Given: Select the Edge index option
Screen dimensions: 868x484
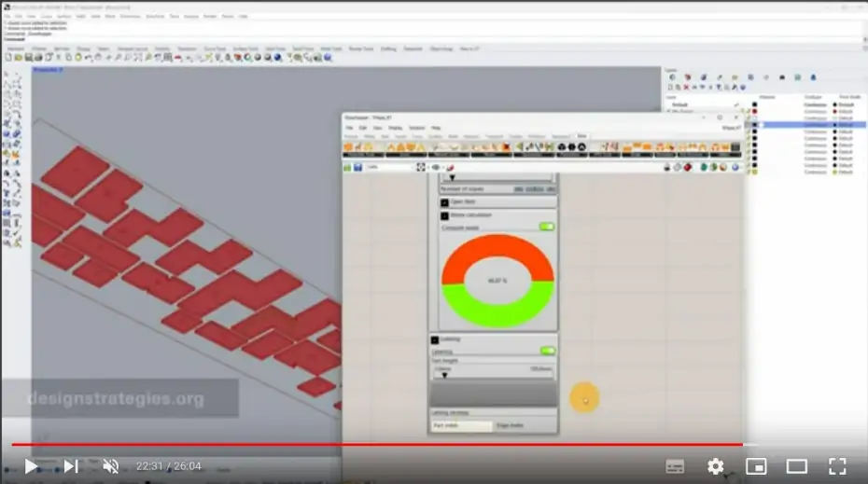Looking at the screenshot, I should [x=510, y=425].
